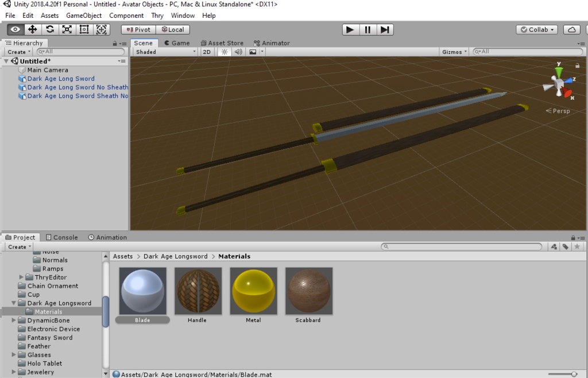The height and width of the screenshot is (378, 588).
Task: Select the Hand pan tool
Action: [16, 29]
